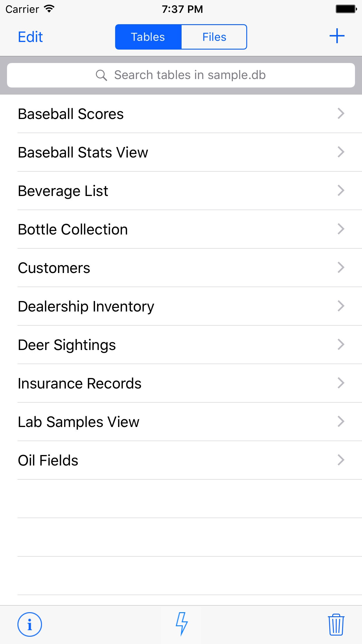Tap the battery indicator icon
Image resolution: width=362 pixels, height=644 pixels.
[346, 9]
